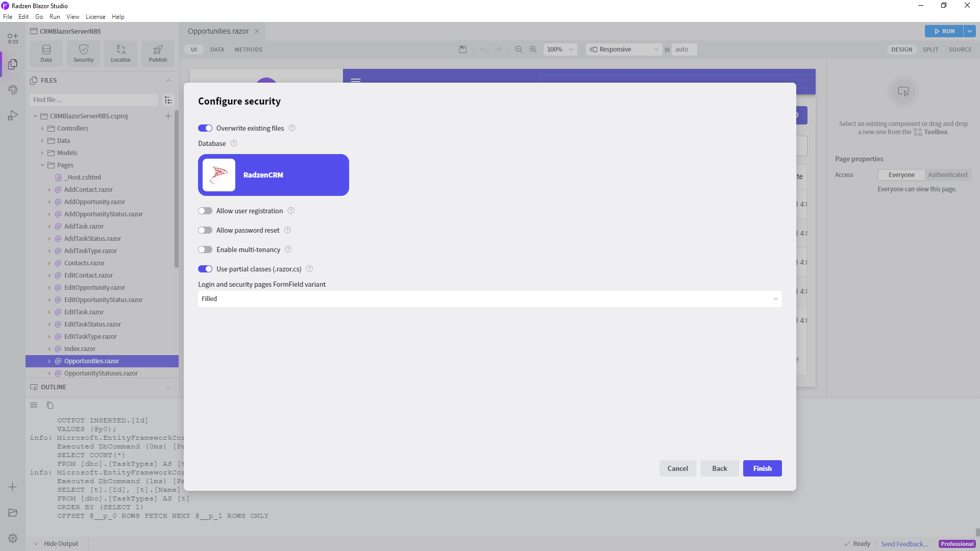
Task: Open the License menu
Action: click(95, 17)
